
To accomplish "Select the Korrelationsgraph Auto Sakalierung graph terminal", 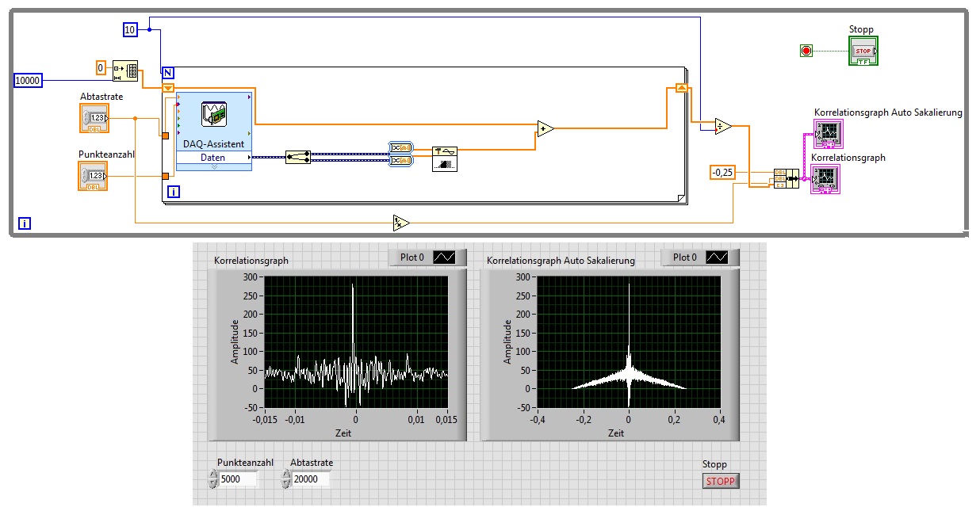I will click(x=829, y=134).
